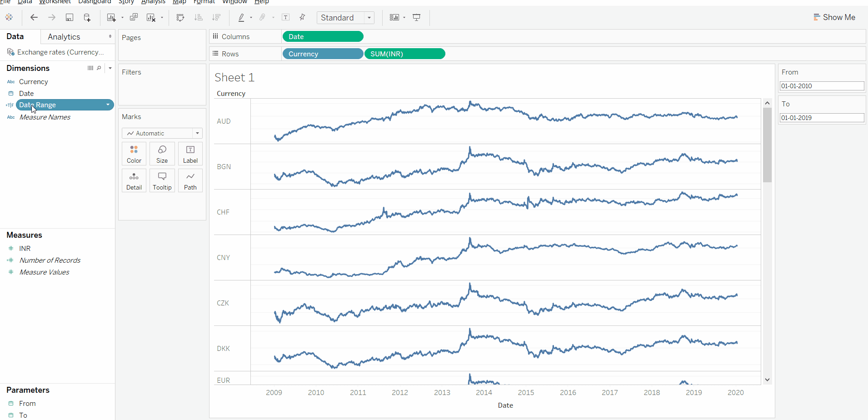The image size is (868, 420).
Task: Click the Clear sheet icon
Action: (151, 17)
